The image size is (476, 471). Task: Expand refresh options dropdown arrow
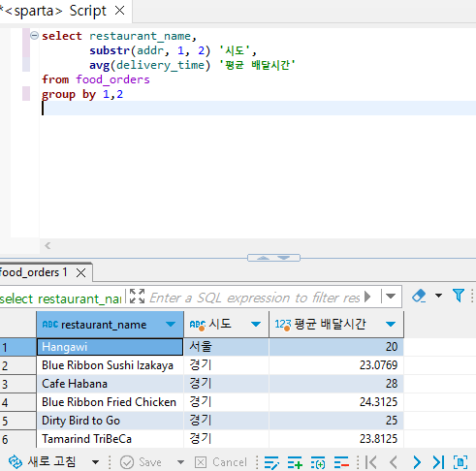tap(95, 462)
